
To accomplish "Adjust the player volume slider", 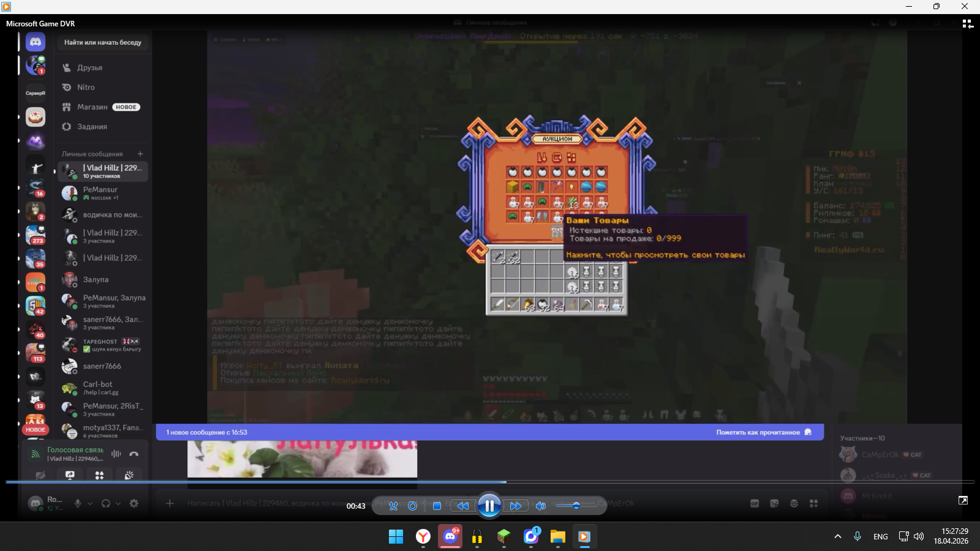I will click(x=576, y=506).
